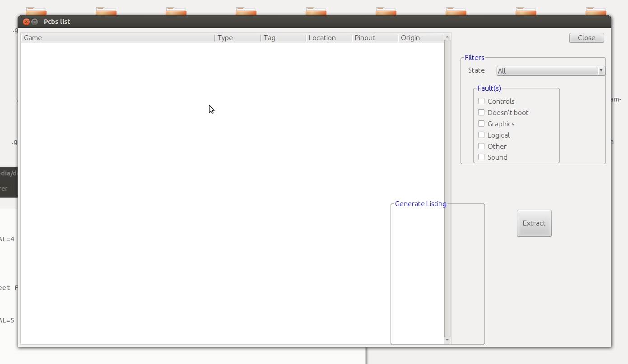Click the list scrollbar down arrow

tap(447, 340)
